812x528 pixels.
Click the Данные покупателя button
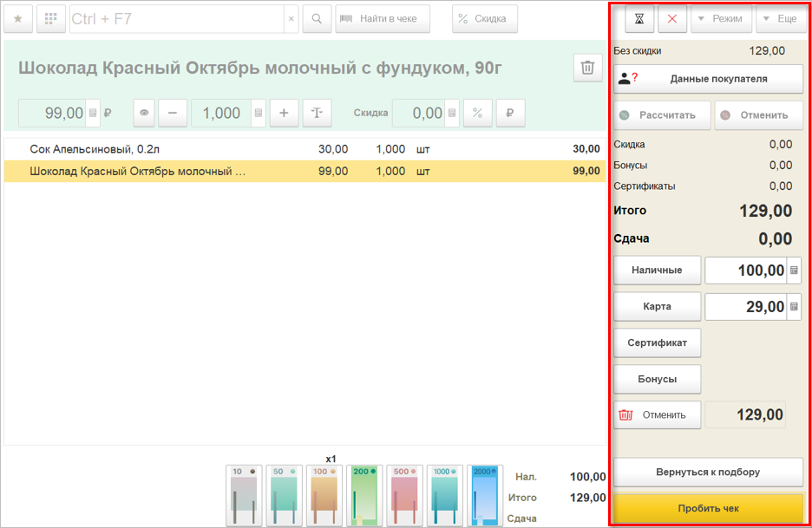[709, 78]
